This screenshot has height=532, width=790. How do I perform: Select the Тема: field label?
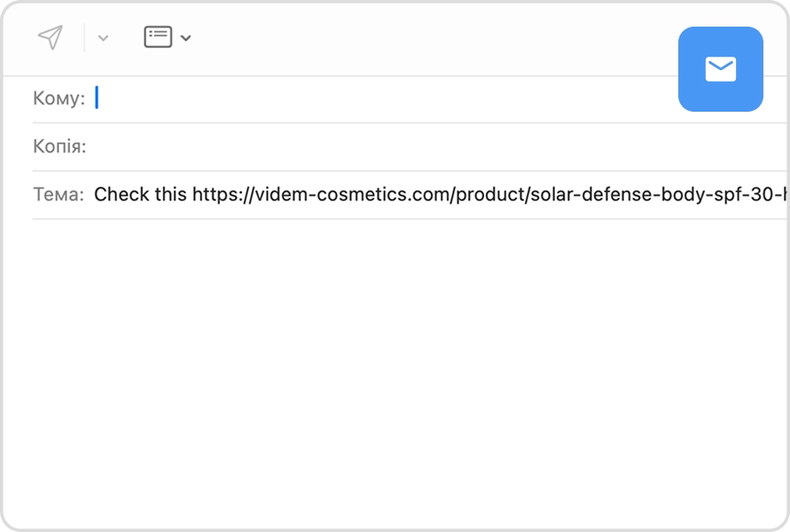coord(59,194)
